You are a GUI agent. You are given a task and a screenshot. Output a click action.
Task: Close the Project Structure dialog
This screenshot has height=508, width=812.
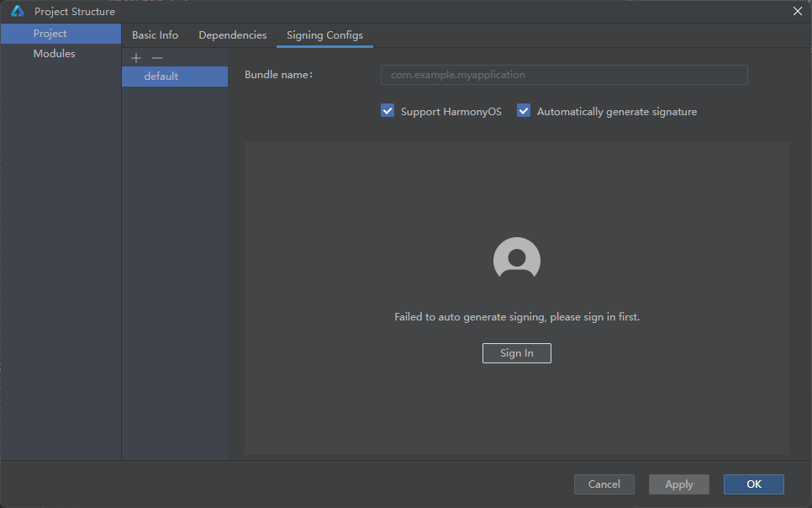click(x=797, y=11)
